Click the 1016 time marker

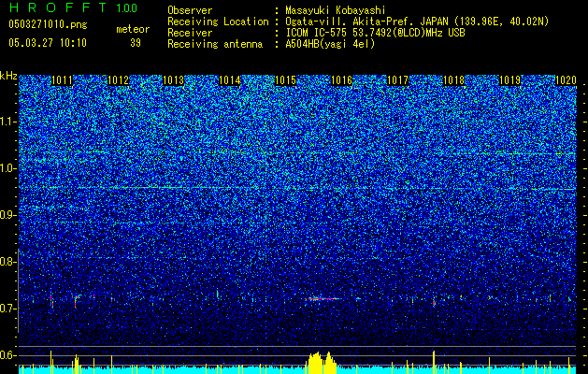[341, 80]
